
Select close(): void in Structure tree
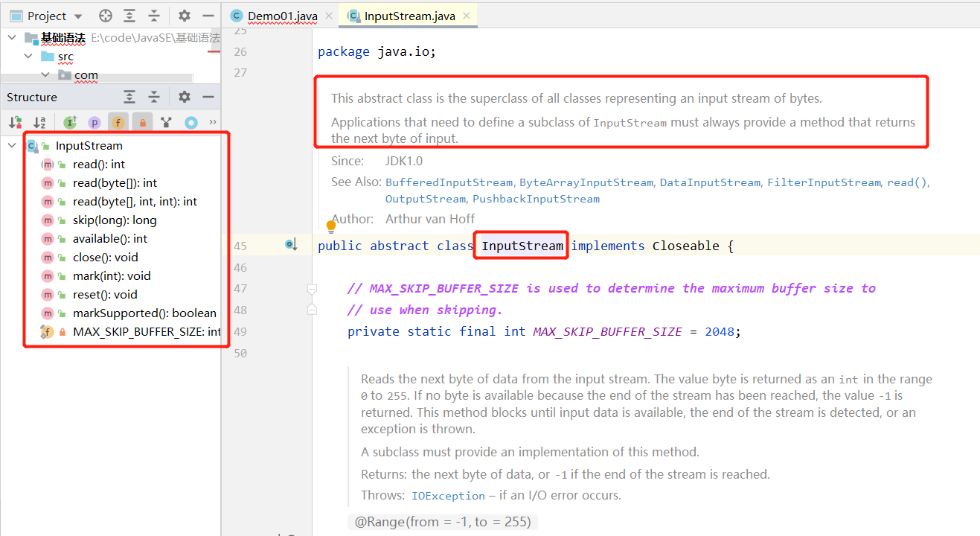pos(106,257)
